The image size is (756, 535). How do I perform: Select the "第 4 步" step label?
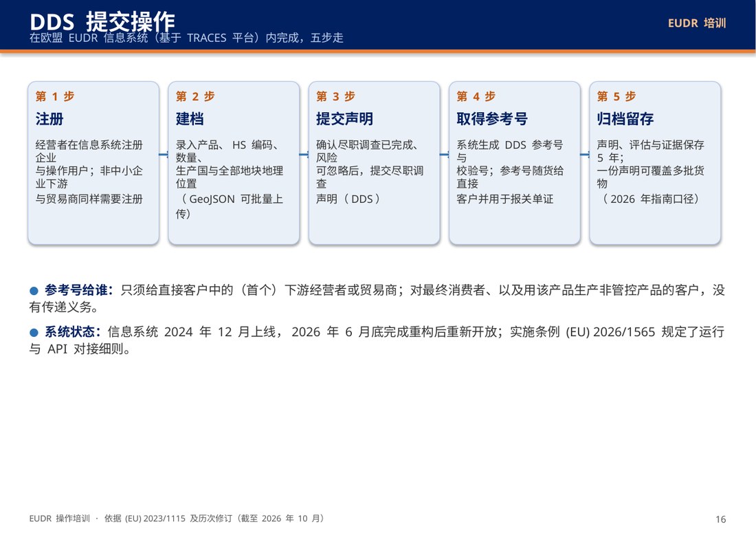point(476,96)
